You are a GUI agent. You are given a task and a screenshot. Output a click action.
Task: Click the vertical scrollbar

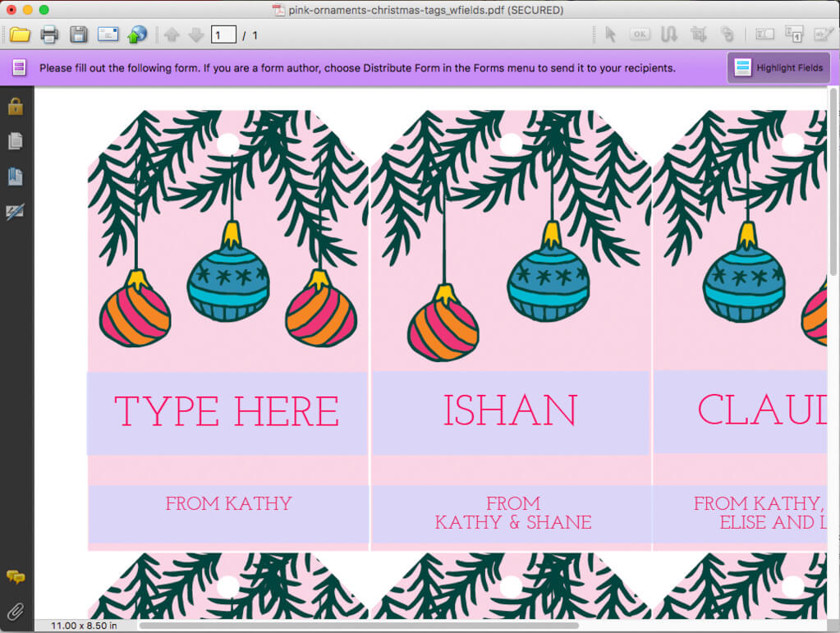coord(833,182)
